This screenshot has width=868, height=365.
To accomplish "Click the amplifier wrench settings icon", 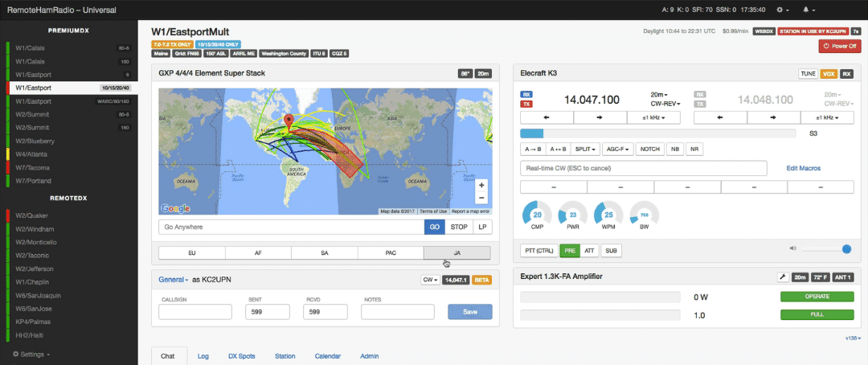I will click(x=784, y=277).
